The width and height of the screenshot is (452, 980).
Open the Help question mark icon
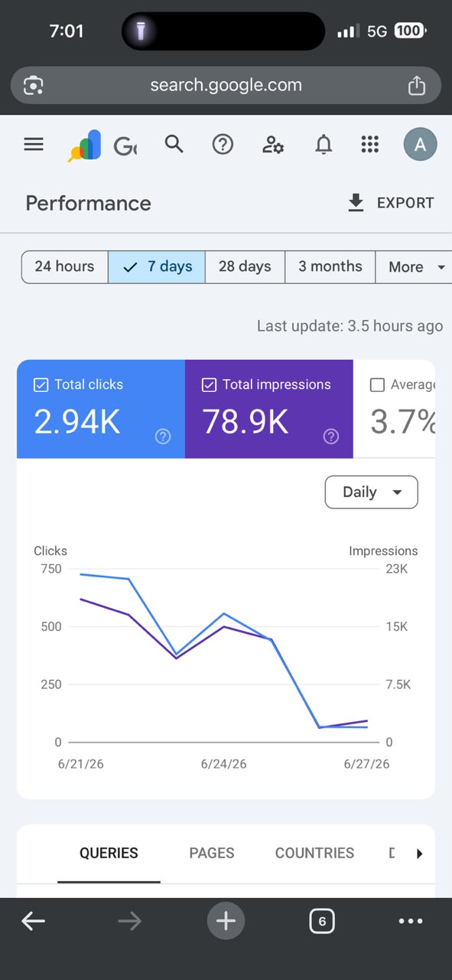click(223, 144)
